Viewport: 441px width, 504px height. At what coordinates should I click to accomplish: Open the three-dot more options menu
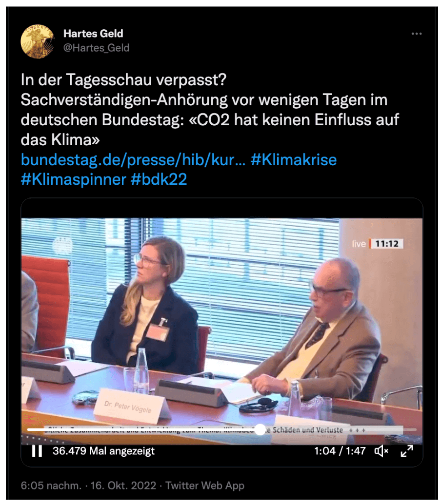point(417,34)
